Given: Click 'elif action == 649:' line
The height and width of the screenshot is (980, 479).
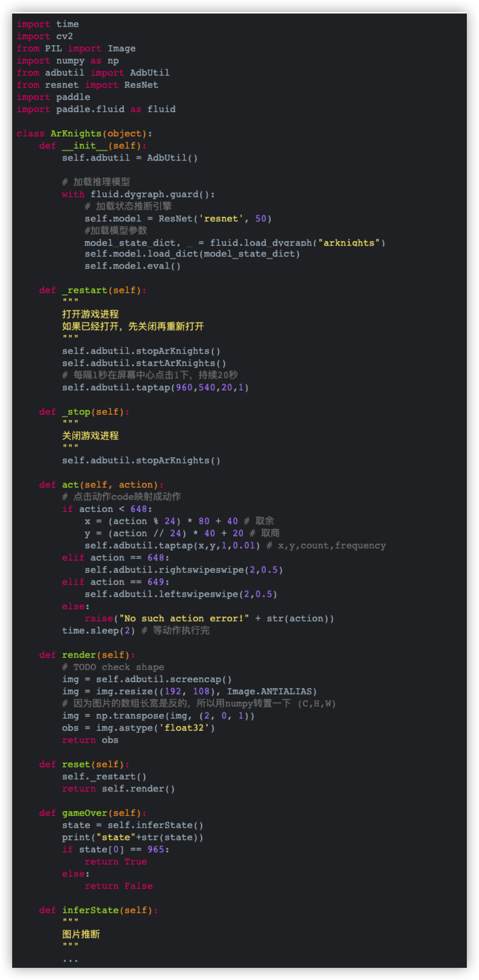Looking at the screenshot, I should click(116, 583).
